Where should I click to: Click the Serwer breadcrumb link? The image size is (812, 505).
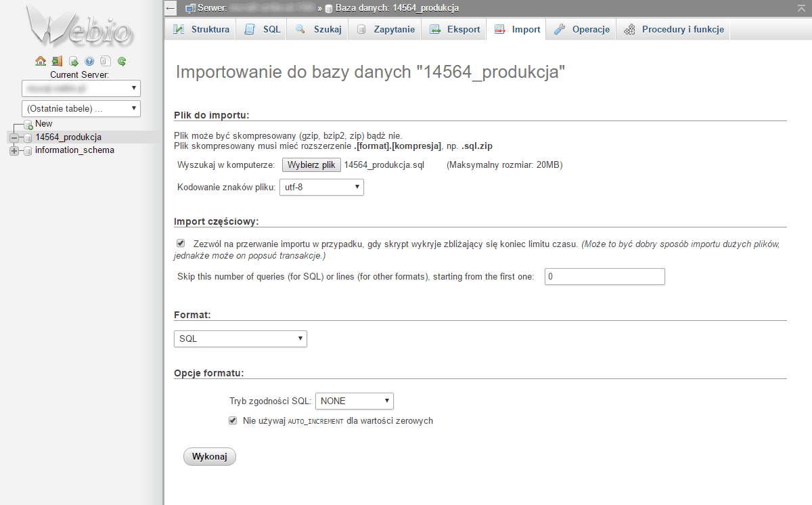click(257, 8)
